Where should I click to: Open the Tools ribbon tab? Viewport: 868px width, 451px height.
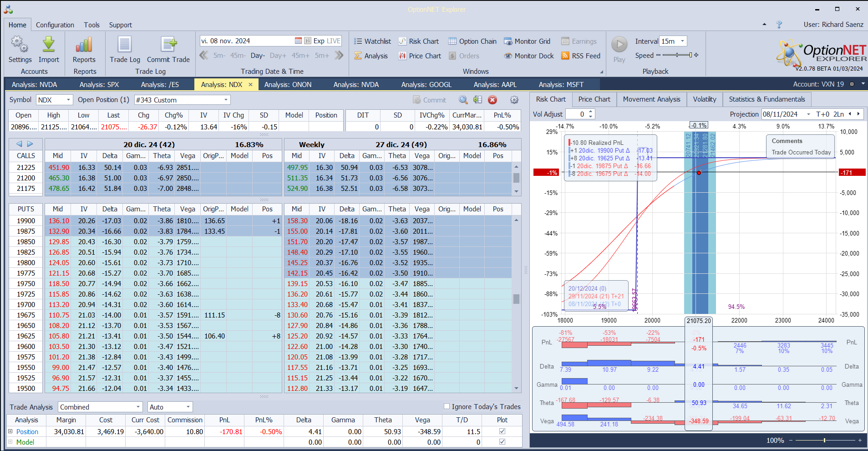coord(91,25)
